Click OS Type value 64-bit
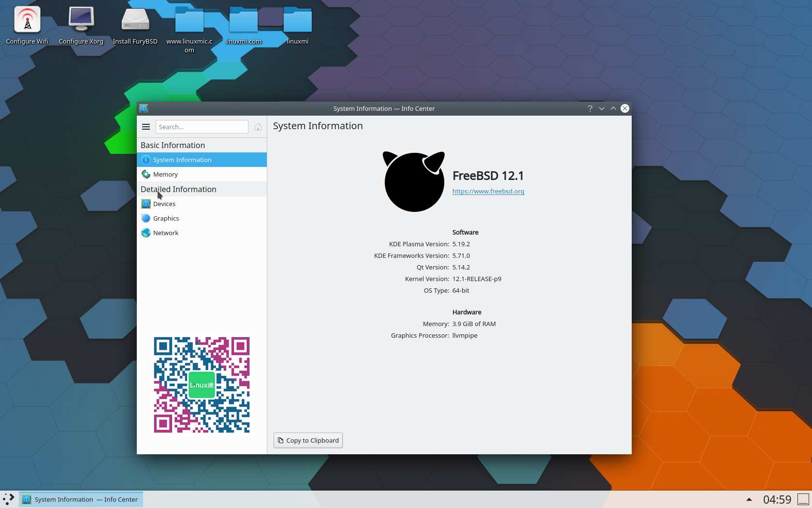 [461, 290]
